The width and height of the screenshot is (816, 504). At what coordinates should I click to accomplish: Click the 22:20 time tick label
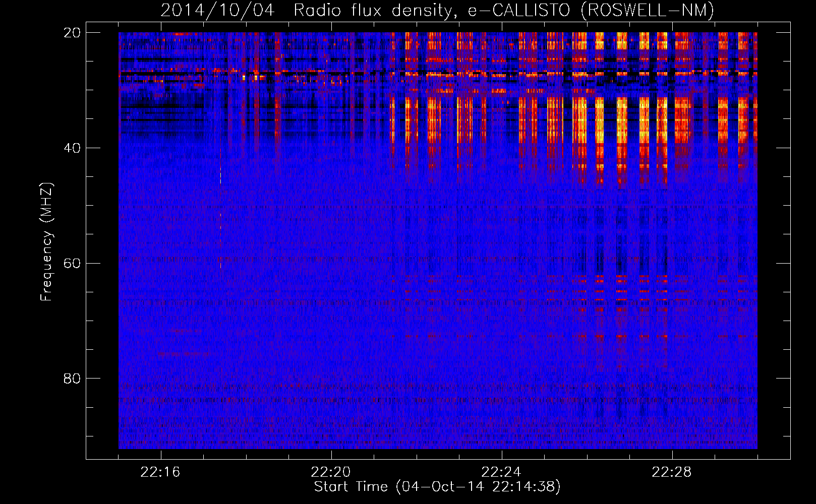[331, 472]
